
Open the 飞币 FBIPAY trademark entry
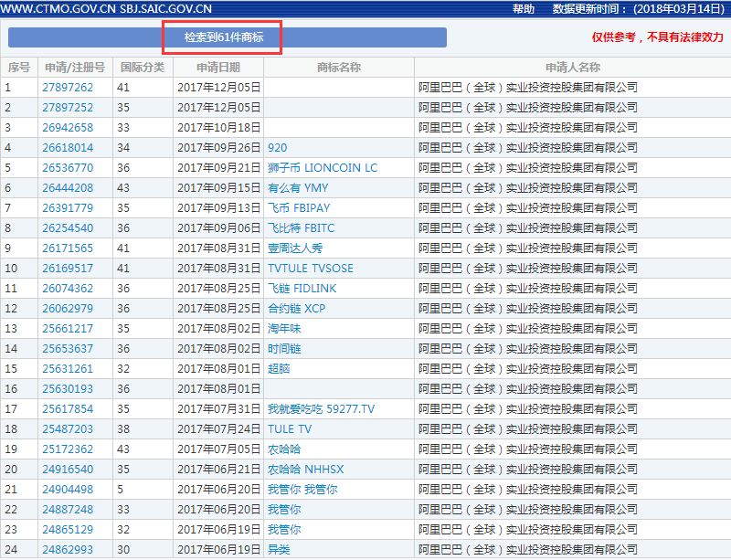(297, 208)
